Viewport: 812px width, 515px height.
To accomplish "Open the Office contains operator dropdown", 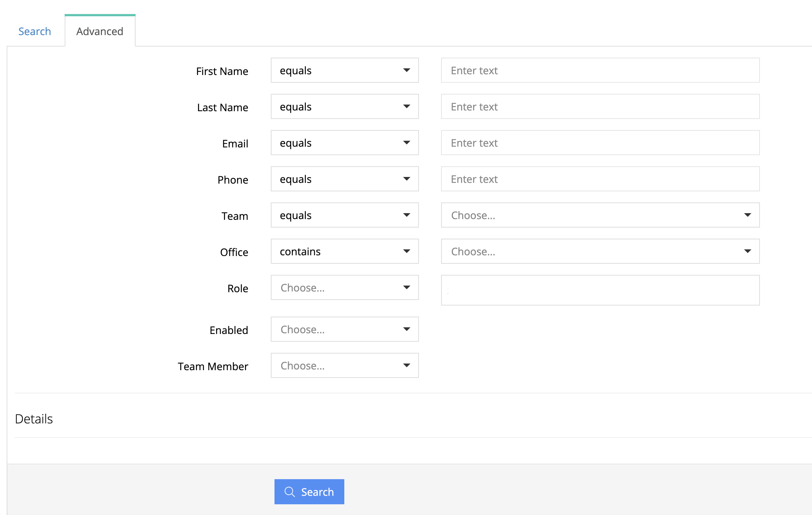I will (x=344, y=251).
